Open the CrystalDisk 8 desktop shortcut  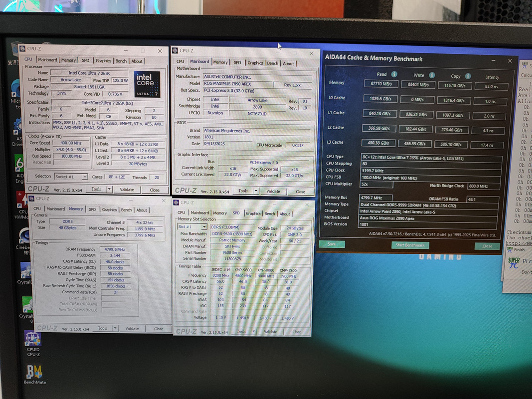click(27, 308)
